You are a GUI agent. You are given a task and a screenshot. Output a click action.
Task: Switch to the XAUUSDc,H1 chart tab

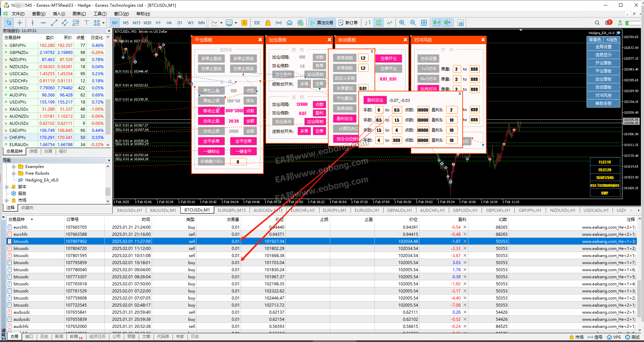tap(129, 210)
